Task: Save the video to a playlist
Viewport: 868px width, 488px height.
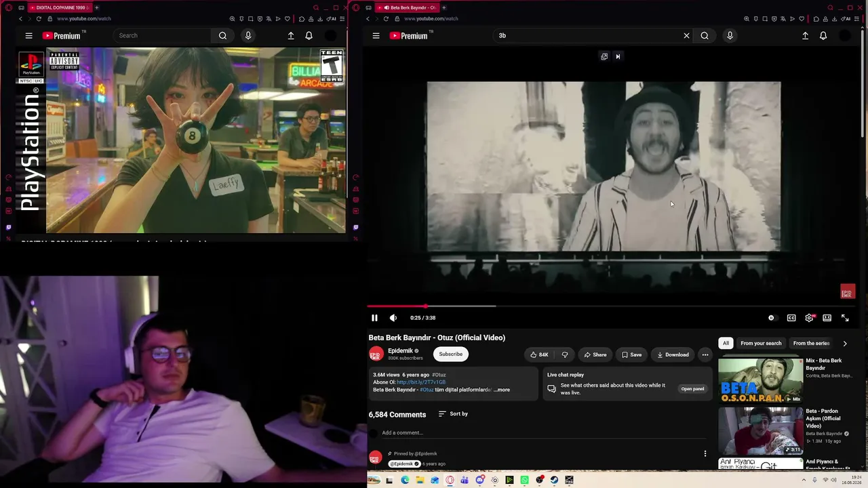Action: click(631, 354)
